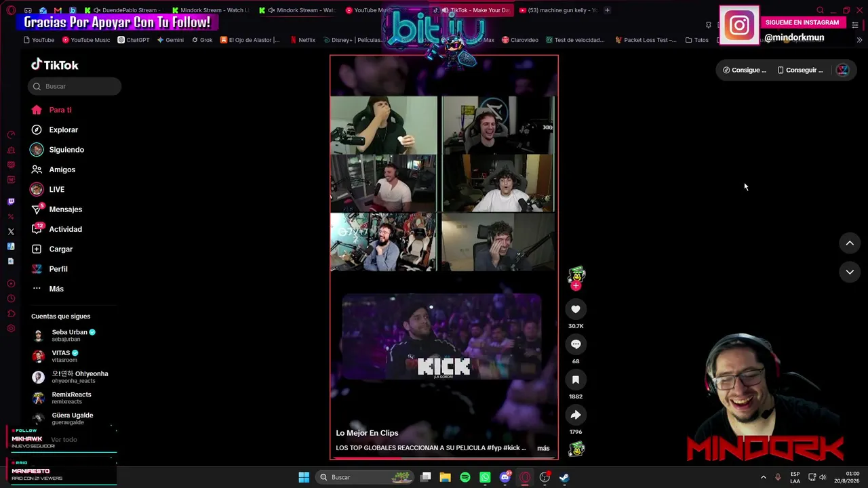Click the TikTok Buscar search field
Viewport: 868px width, 488px height.
[x=75, y=86]
